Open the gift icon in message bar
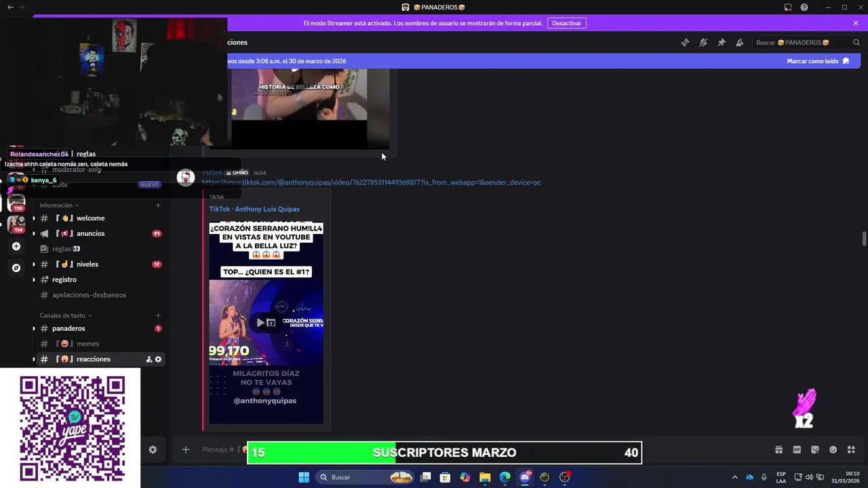 [778, 449]
